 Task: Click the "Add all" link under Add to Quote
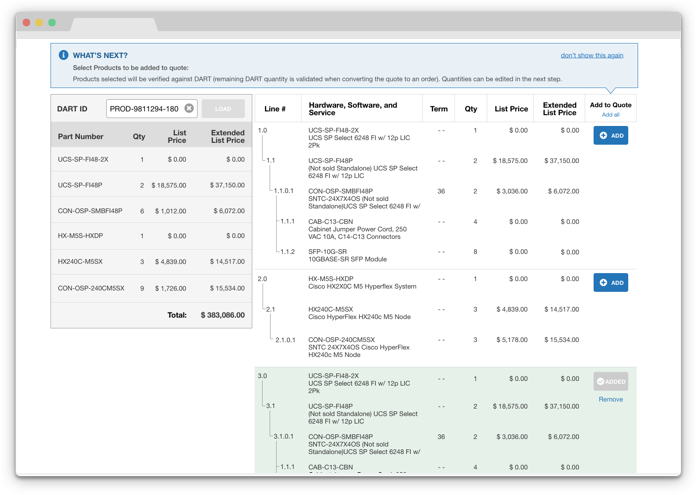coord(610,115)
